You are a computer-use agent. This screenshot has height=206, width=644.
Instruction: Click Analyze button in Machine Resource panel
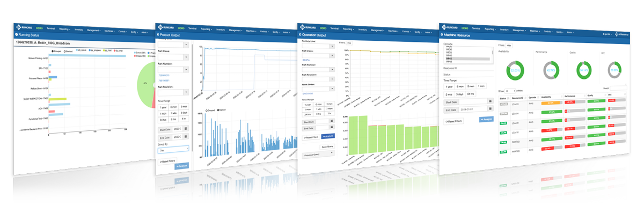point(486,120)
